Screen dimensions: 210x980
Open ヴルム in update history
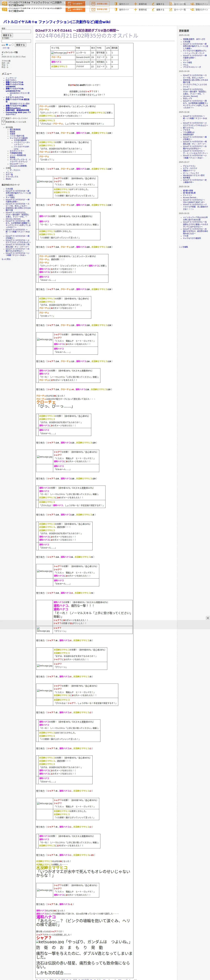pos(186,65)
